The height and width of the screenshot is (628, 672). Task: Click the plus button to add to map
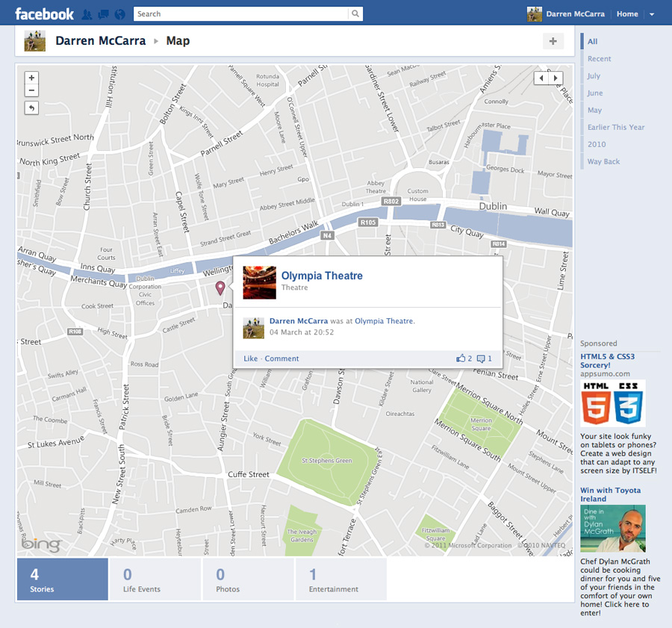coord(553,41)
